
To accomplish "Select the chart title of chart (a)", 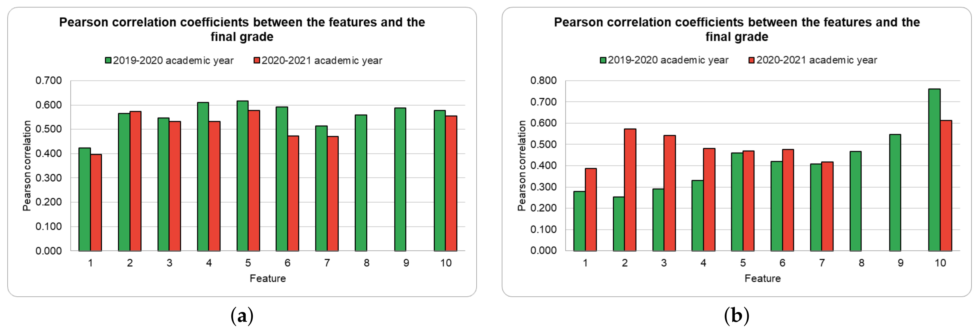I will pyautogui.click(x=242, y=29).
